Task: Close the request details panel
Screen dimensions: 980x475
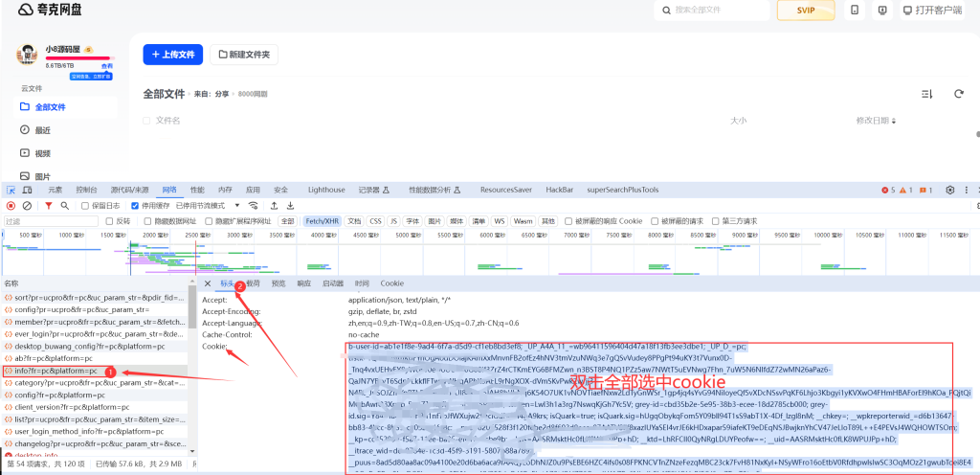Action: [208, 283]
